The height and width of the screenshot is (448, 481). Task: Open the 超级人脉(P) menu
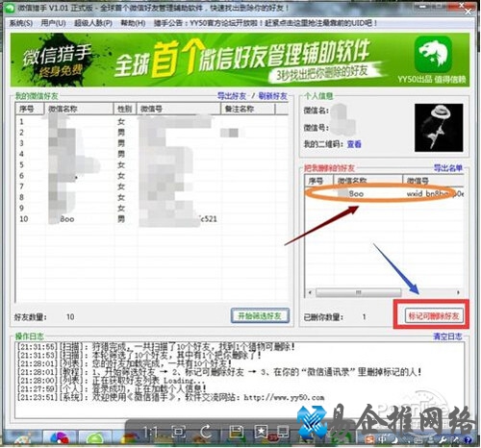pos(93,23)
